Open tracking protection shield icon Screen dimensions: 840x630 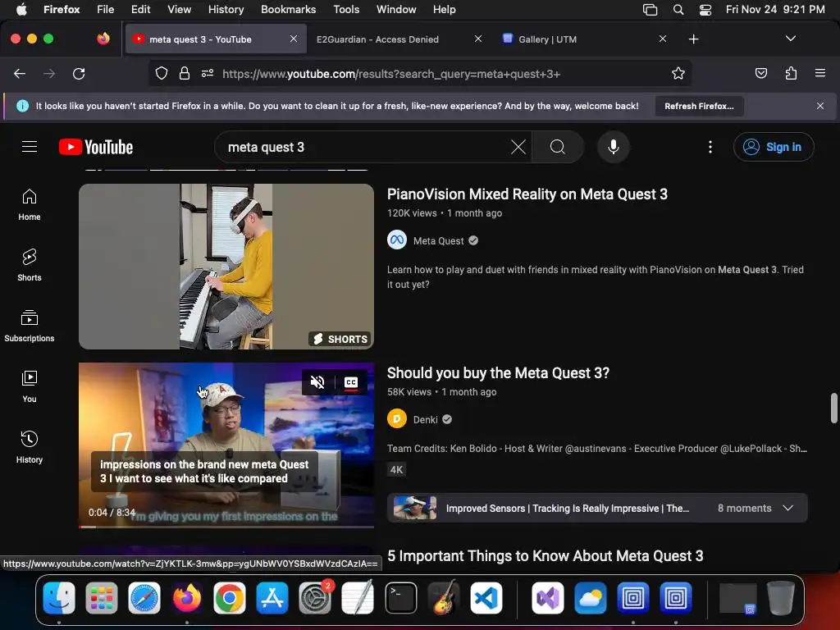pyautogui.click(x=162, y=74)
